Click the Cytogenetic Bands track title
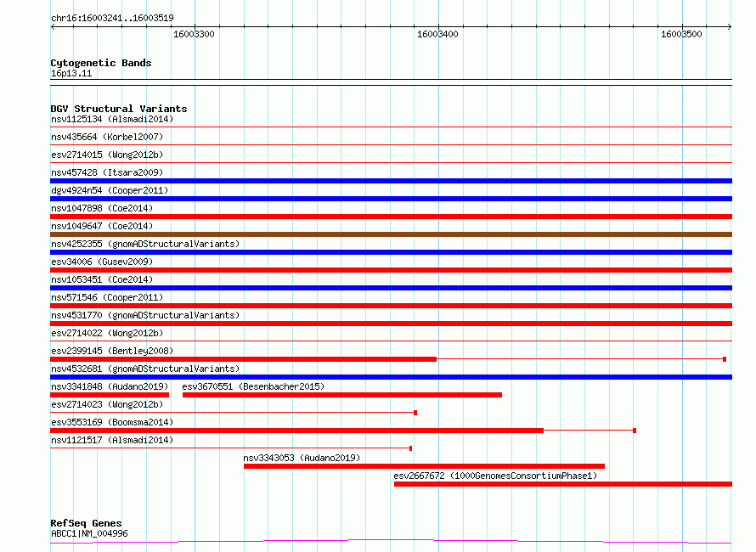Image resolution: width=756 pixels, height=552 pixels. pyautogui.click(x=101, y=63)
